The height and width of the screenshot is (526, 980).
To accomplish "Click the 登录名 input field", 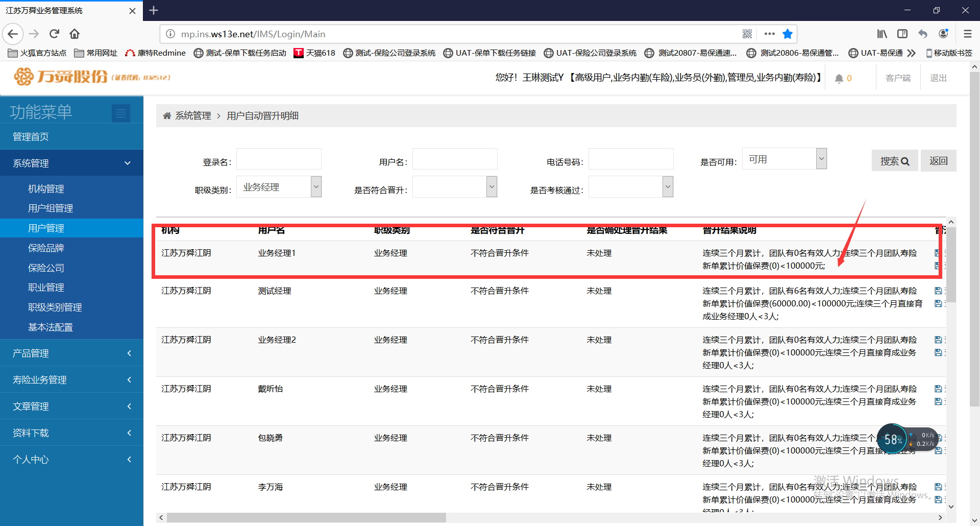I will click(x=279, y=159).
